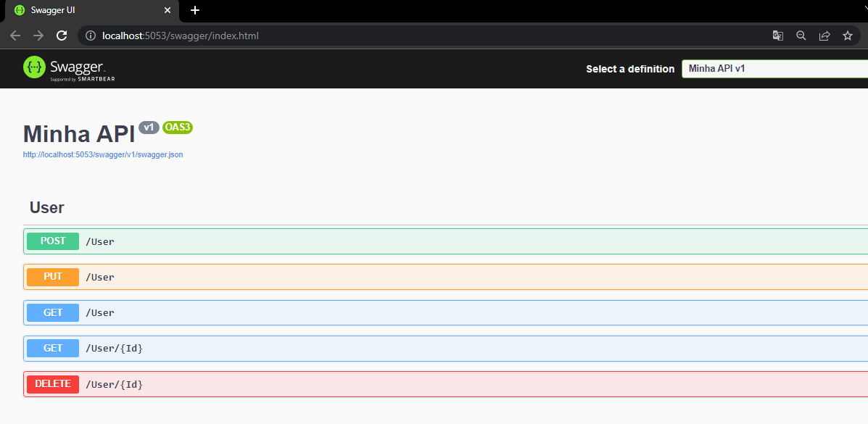Open the swagger.json definition link
The height and width of the screenshot is (424, 868).
[103, 155]
